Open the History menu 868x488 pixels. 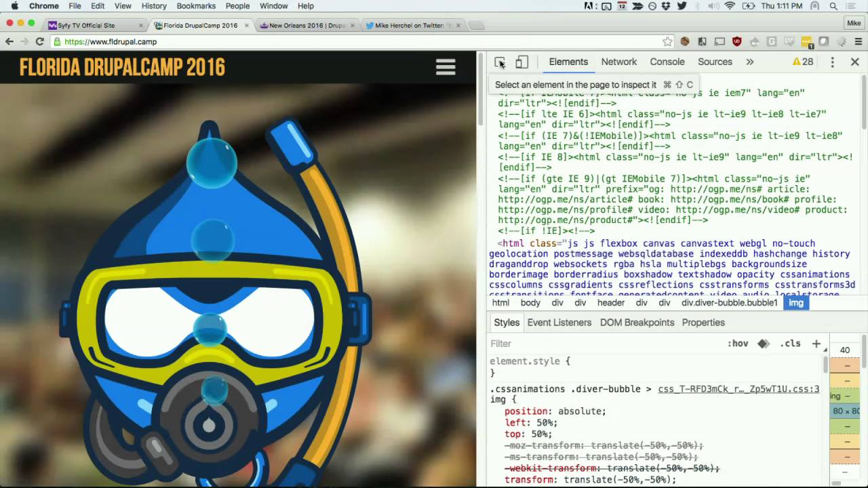pyautogui.click(x=154, y=6)
